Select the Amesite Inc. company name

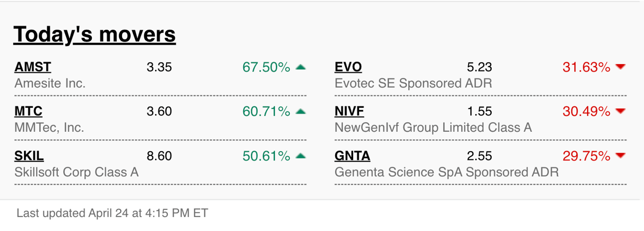point(50,83)
